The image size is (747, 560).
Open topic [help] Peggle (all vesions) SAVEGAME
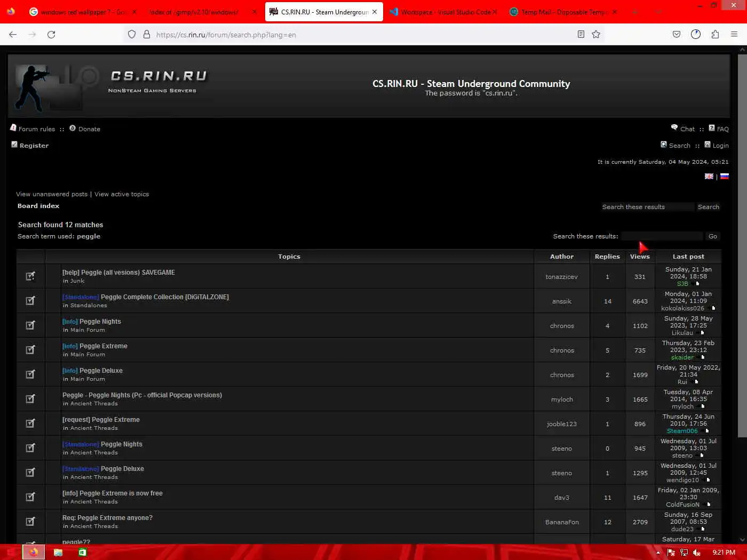click(x=118, y=273)
